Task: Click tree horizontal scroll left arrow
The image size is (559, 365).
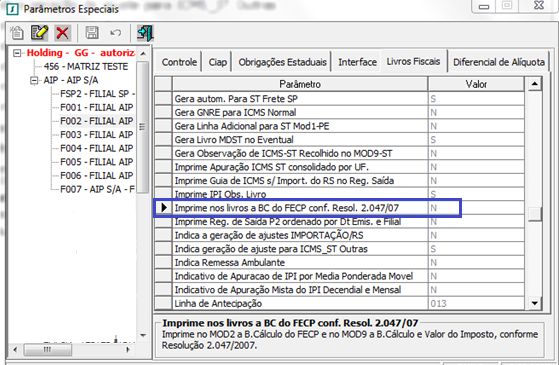Action: 15,350
